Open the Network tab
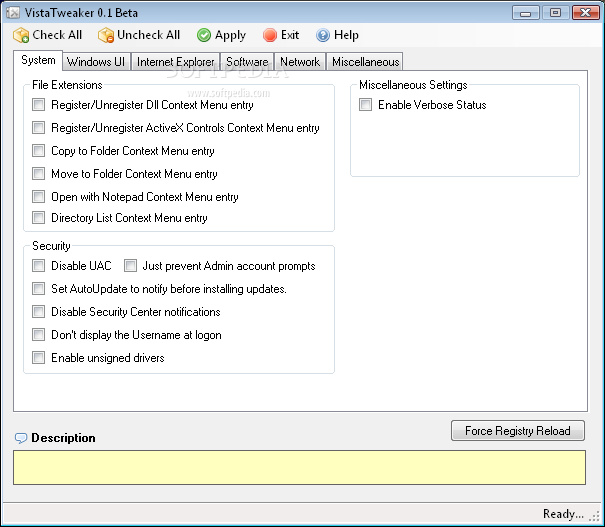The image size is (605, 527). pyautogui.click(x=300, y=62)
